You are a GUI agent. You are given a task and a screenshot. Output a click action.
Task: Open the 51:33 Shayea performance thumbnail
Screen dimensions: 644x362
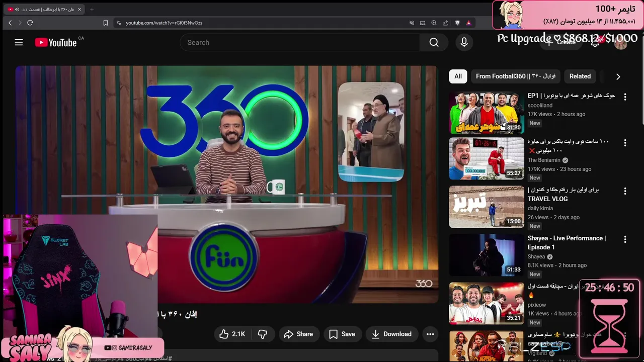coord(487,255)
